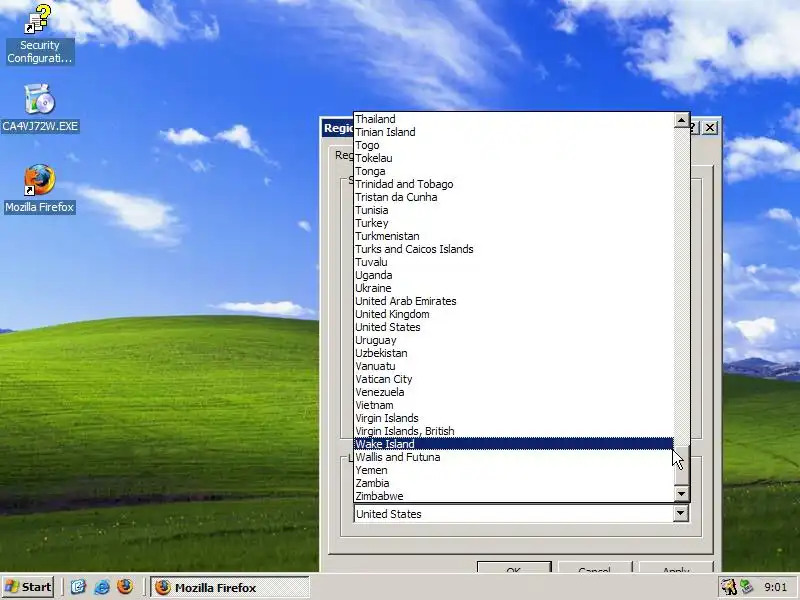Choose Tunisia from the country list
The height and width of the screenshot is (600, 800).
[x=514, y=210]
